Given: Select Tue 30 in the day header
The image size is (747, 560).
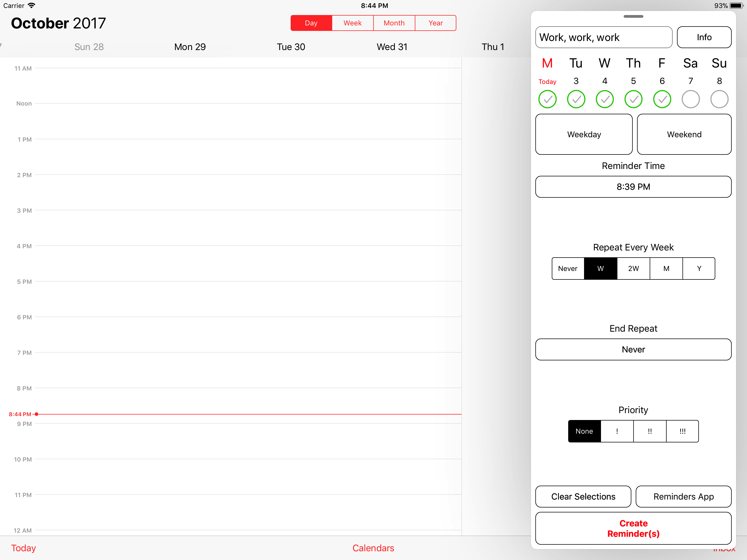Looking at the screenshot, I should click(x=291, y=46).
